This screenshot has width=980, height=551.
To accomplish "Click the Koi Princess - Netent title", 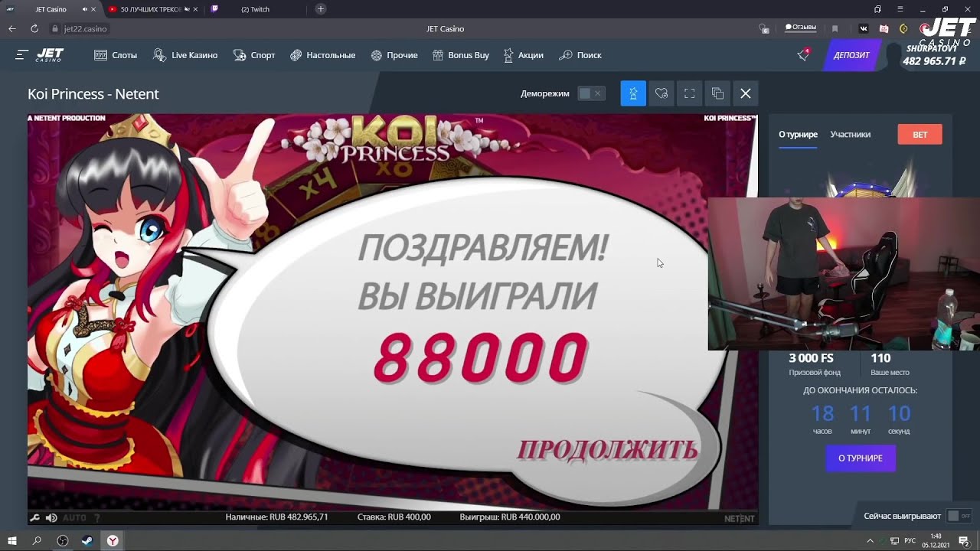I will point(93,94).
